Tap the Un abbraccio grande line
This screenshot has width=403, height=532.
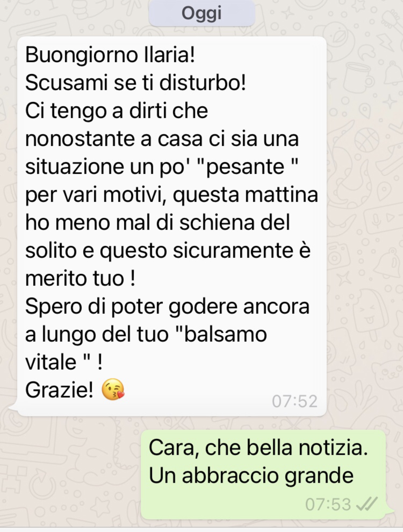click(x=251, y=476)
